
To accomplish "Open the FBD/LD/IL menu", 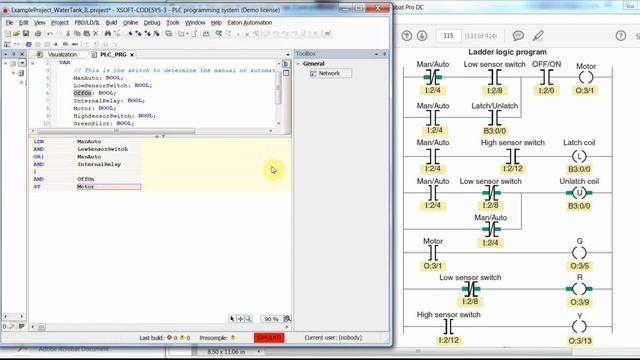I will coord(87,22).
